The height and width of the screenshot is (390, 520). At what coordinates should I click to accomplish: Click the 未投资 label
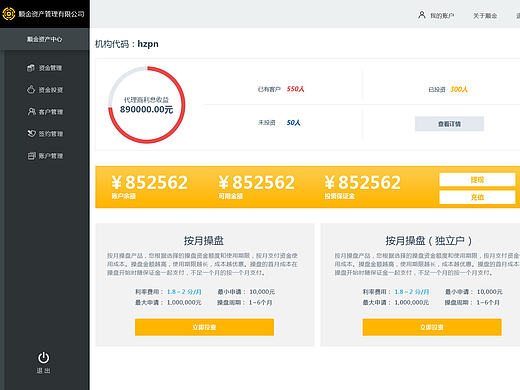click(266, 123)
